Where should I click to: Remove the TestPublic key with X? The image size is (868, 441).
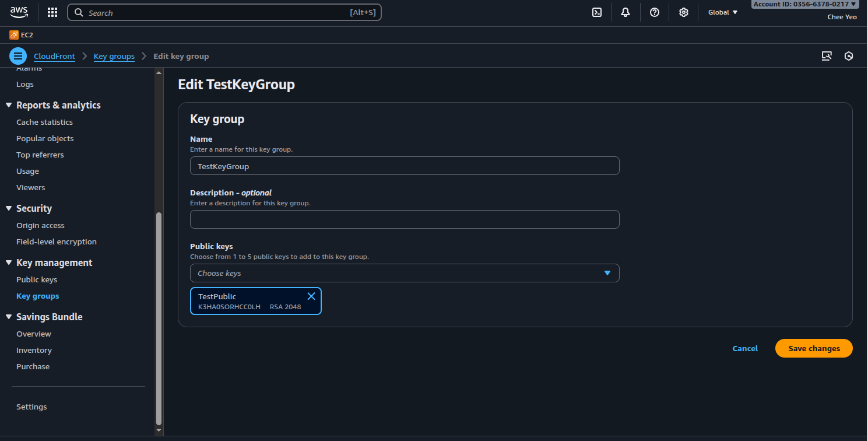[x=311, y=296]
